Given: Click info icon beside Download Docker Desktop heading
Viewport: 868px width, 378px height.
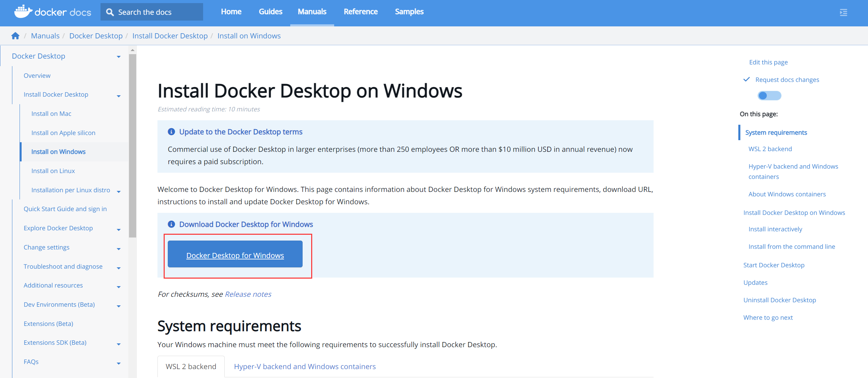Looking at the screenshot, I should pyautogui.click(x=171, y=224).
